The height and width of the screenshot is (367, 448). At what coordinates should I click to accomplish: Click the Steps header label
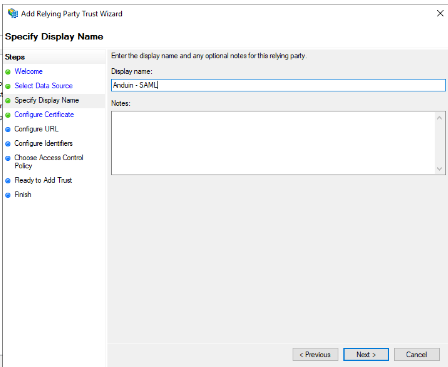point(15,57)
